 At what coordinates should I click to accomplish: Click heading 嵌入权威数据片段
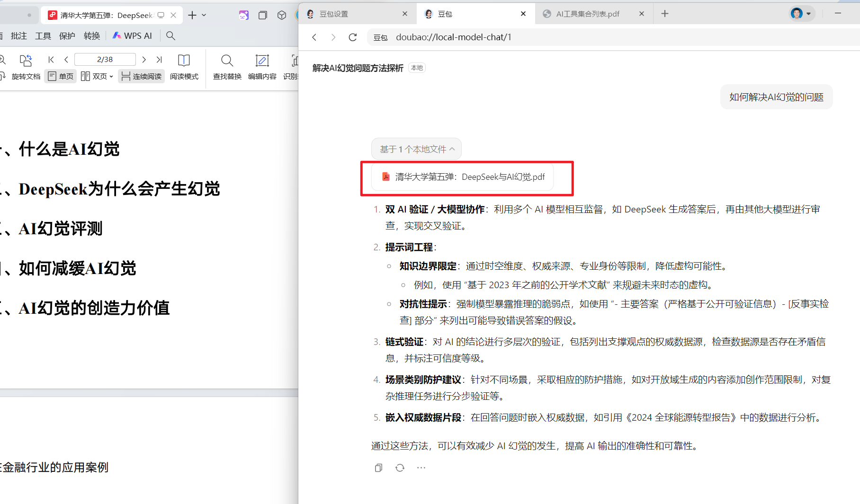[x=423, y=417]
